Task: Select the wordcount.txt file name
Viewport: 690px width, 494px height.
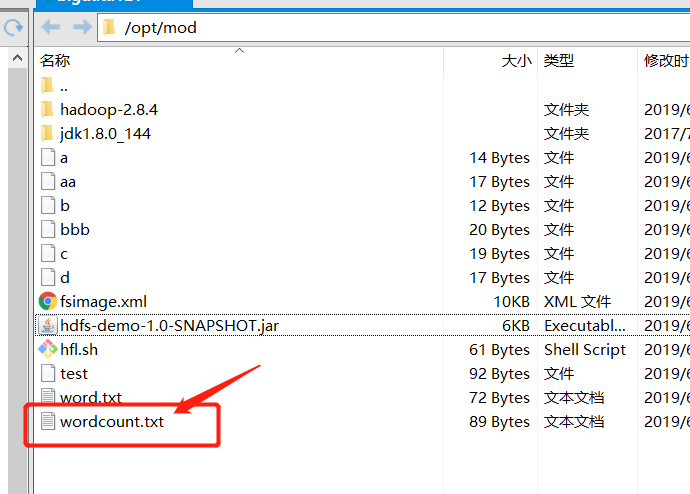Action: [x=112, y=421]
